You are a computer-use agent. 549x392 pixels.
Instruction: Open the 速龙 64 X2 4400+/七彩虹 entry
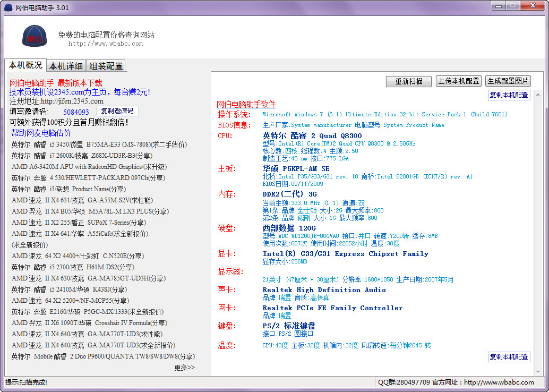pos(78,256)
